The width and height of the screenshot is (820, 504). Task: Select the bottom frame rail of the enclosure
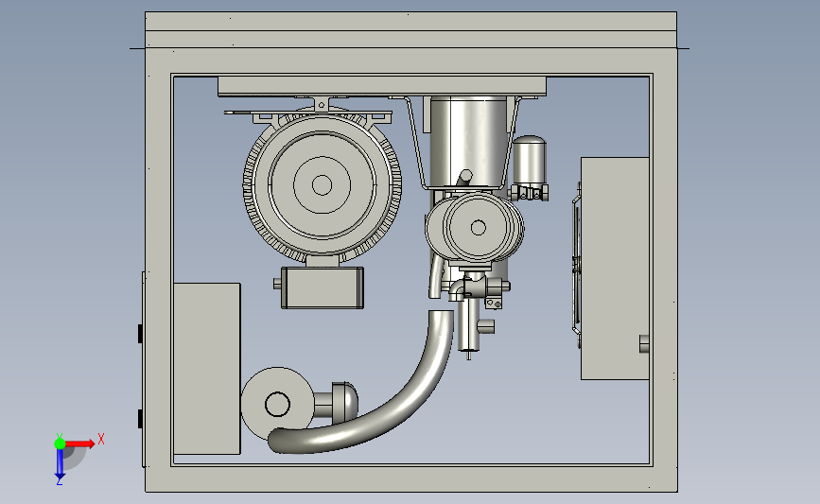coord(411,478)
